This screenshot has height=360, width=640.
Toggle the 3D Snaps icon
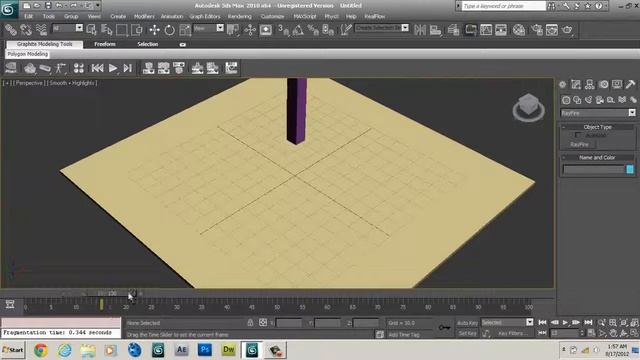click(283, 30)
